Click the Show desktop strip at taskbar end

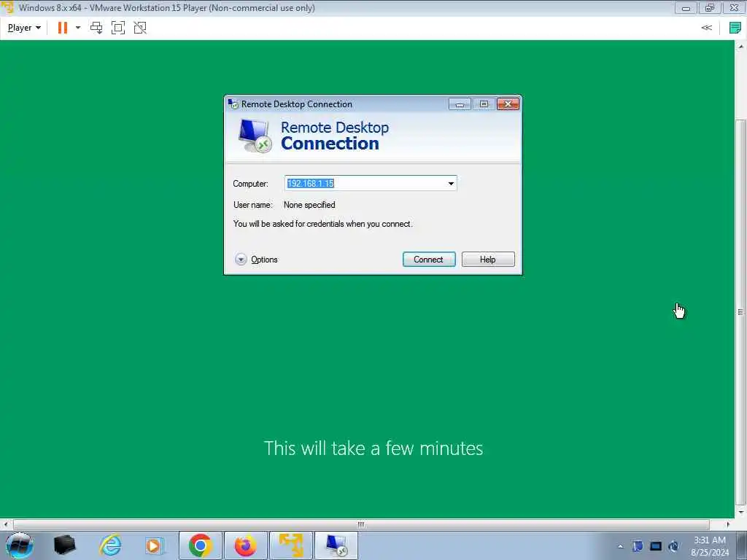point(741,545)
